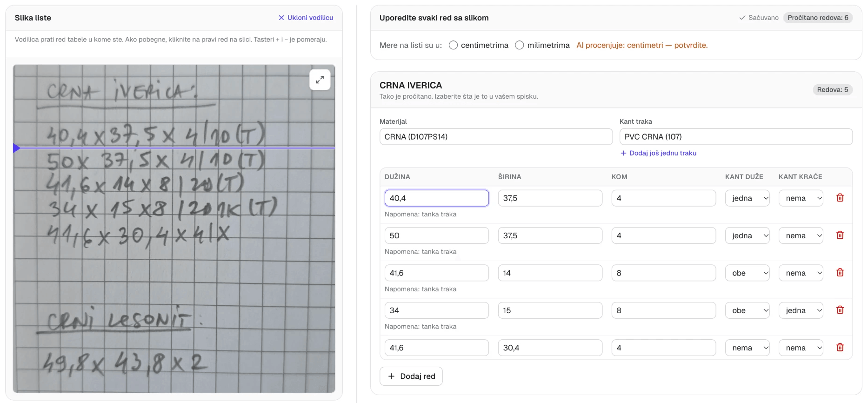Click the Širina field with value 14
Viewport: 868px width, 403px height.
point(550,273)
